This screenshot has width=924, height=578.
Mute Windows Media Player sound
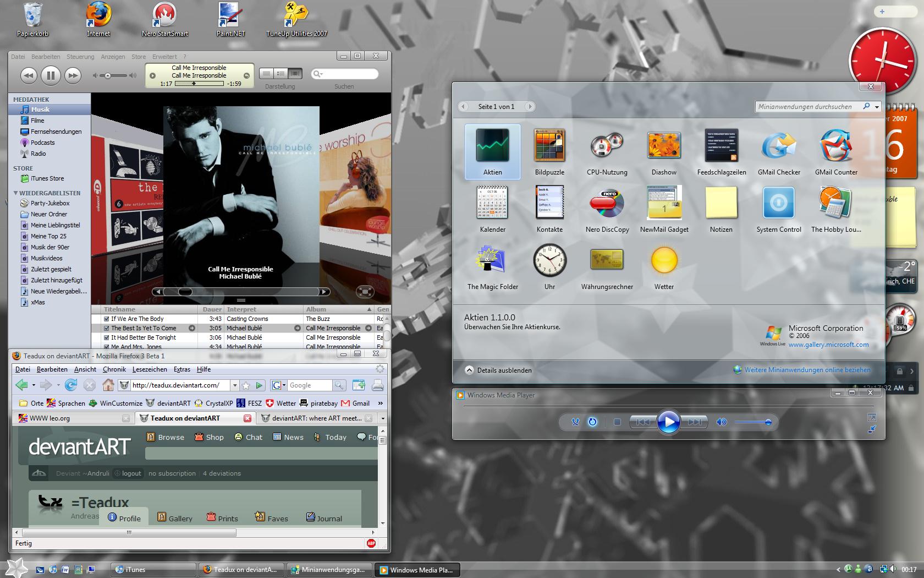coord(722,422)
